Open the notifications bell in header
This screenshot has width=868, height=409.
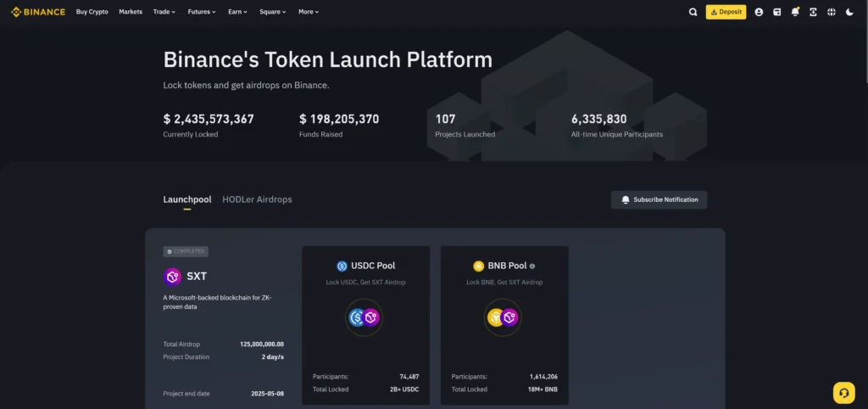pyautogui.click(x=795, y=12)
